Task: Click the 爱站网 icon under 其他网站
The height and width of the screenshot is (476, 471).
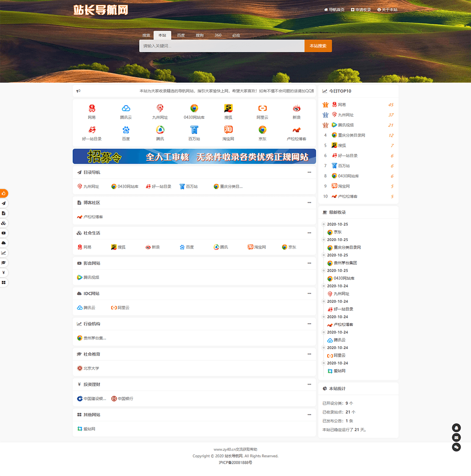Action: [x=87, y=429]
